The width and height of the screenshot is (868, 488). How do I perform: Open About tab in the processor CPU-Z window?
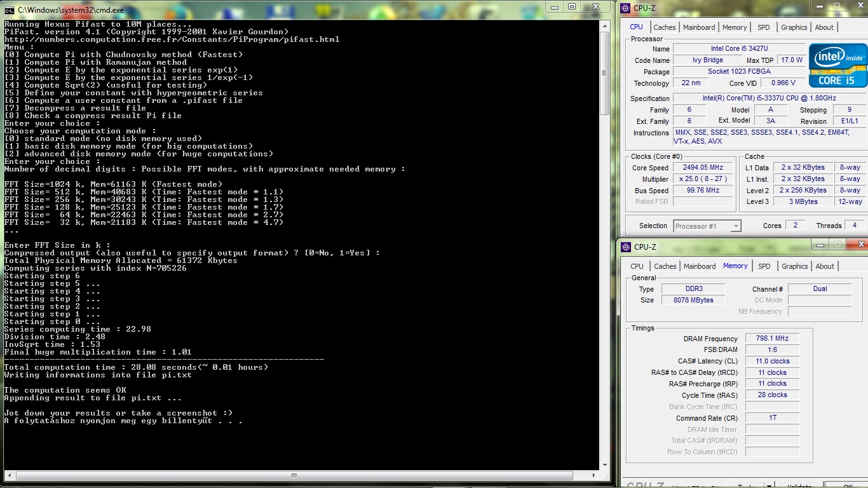tap(824, 27)
